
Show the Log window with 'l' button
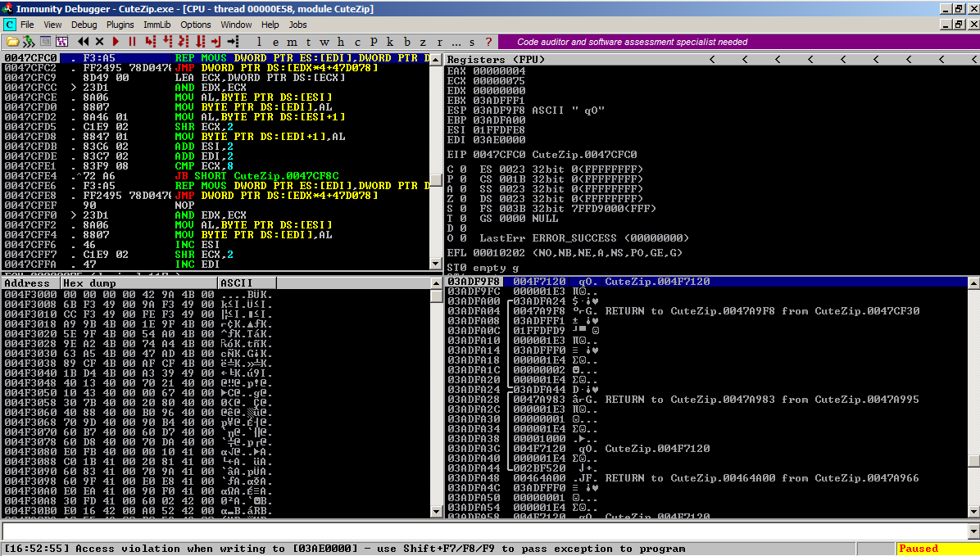pos(260,41)
